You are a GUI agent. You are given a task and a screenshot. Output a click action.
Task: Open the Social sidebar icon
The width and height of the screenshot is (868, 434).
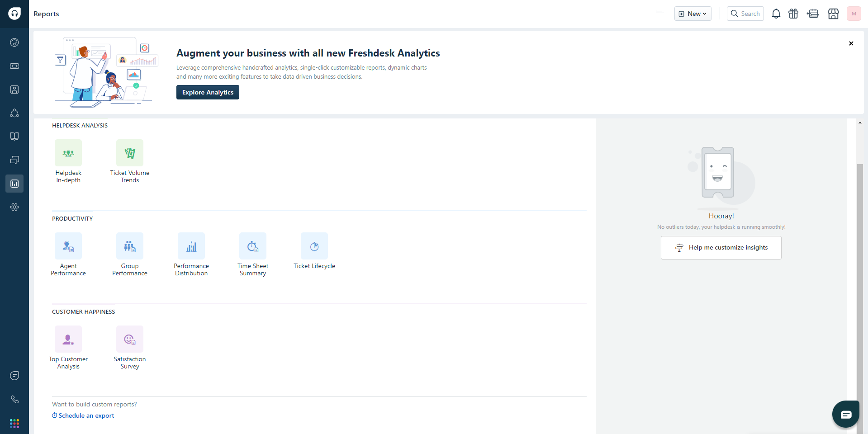coord(14,113)
